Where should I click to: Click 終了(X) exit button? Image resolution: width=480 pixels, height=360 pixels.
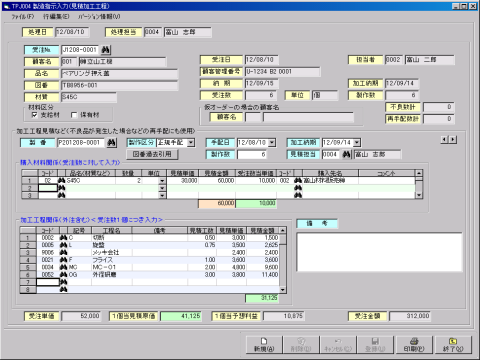(x=453, y=345)
